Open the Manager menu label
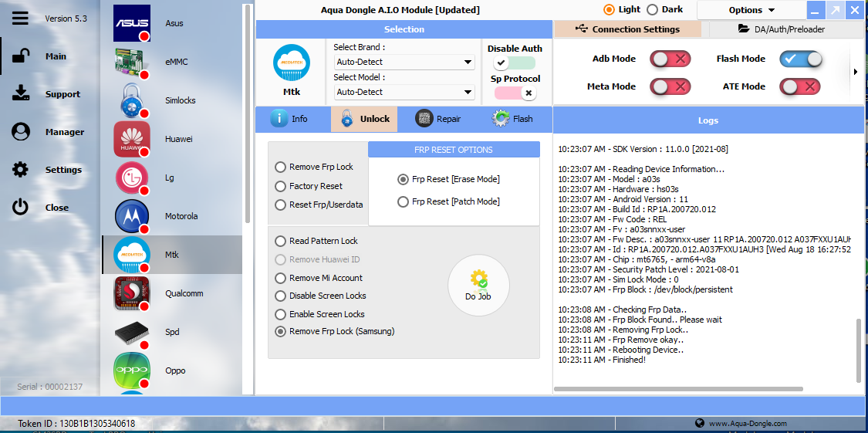The height and width of the screenshot is (433, 868). coord(65,132)
